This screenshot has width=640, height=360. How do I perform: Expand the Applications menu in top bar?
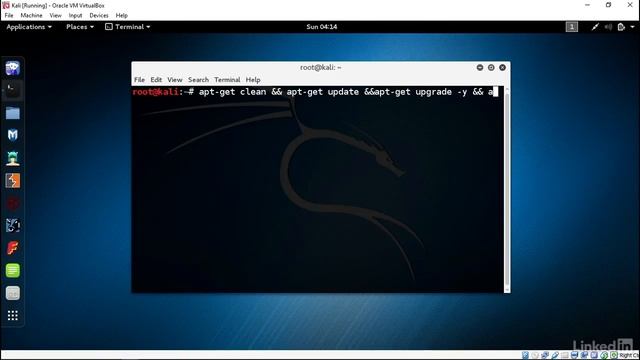(29, 27)
